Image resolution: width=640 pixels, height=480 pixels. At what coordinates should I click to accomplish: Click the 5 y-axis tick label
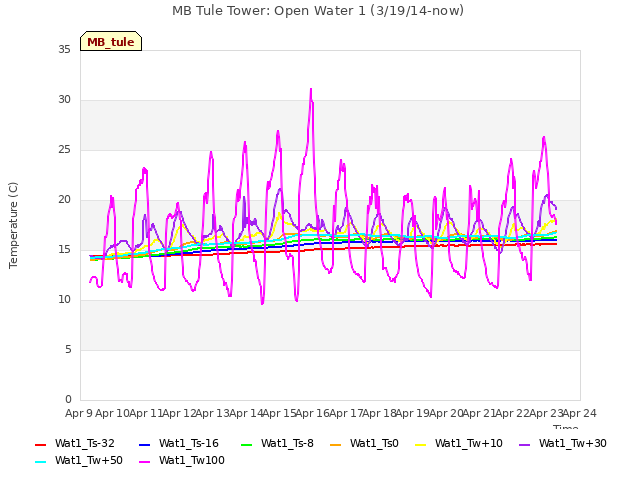point(68,349)
